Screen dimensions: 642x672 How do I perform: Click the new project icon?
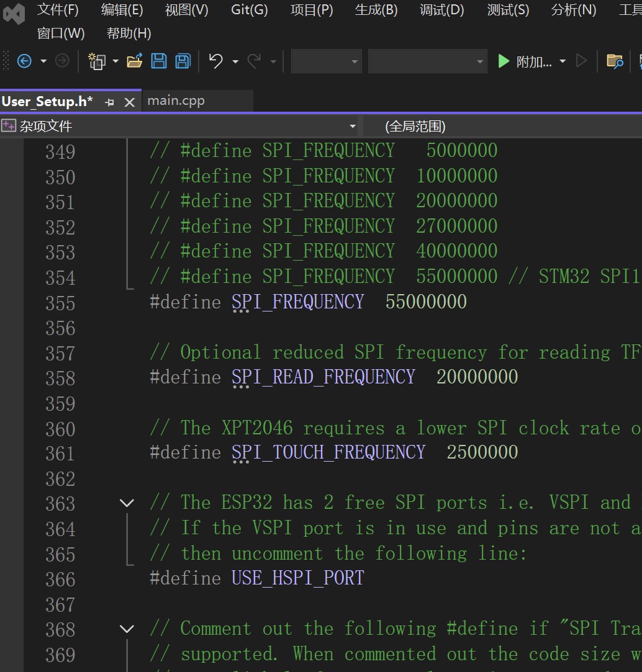pyautogui.click(x=96, y=61)
